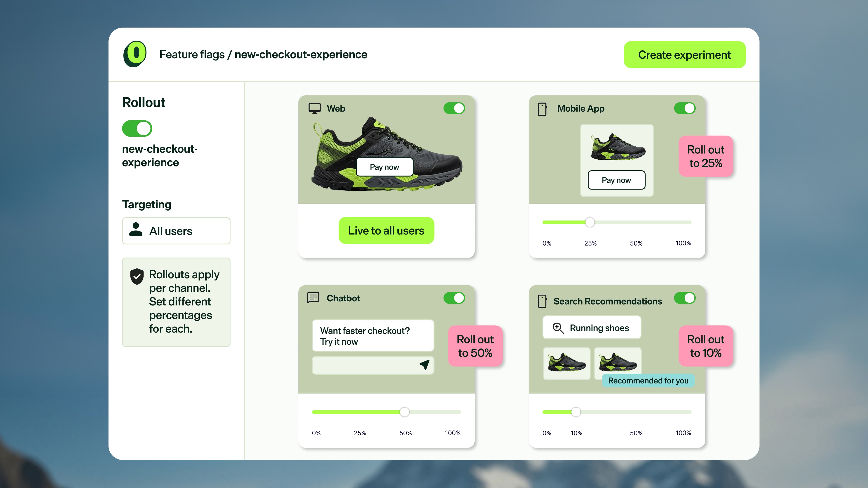This screenshot has height=488, width=868.
Task: Click 10% label on Search Recommendations slider
Action: (576, 433)
